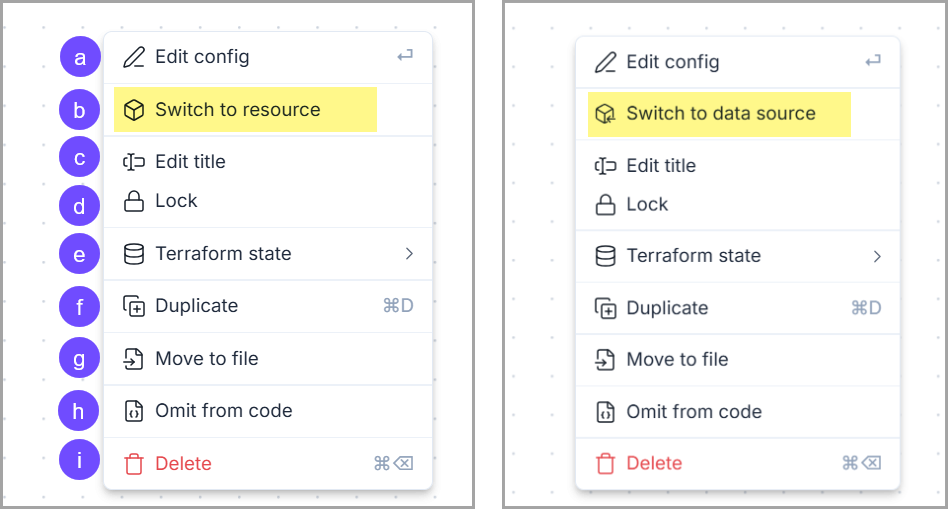Choose "Edit title" next to purple badge c
This screenshot has height=509, width=948.
190,162
